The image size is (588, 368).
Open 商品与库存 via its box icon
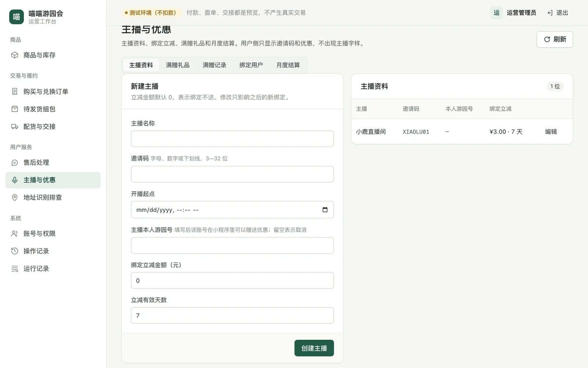pos(15,55)
